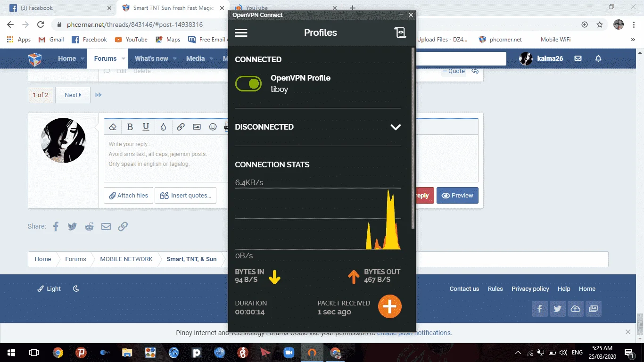Share thread on Facebook icon
644x362 pixels.
[x=56, y=226]
